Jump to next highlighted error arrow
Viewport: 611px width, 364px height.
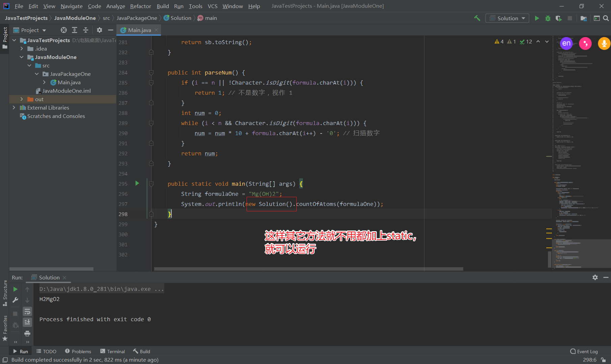pos(547,42)
